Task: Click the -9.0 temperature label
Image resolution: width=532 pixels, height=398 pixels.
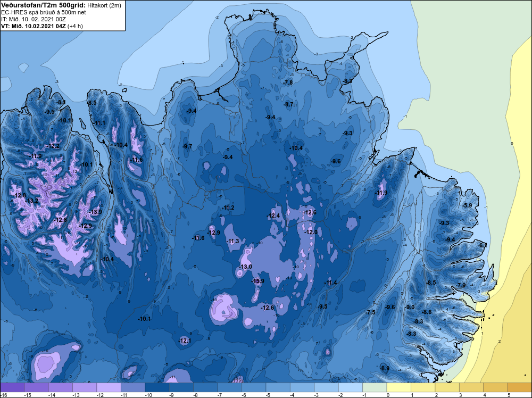Action: pos(410,307)
